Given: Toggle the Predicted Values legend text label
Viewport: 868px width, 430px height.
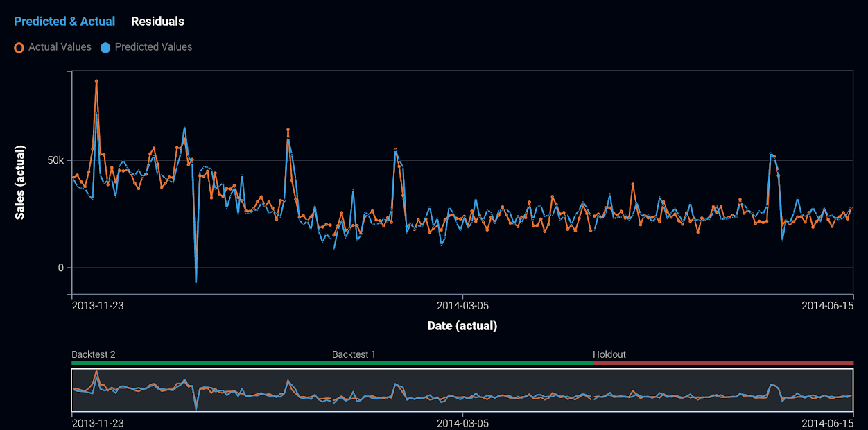Looking at the screenshot, I should click(153, 47).
